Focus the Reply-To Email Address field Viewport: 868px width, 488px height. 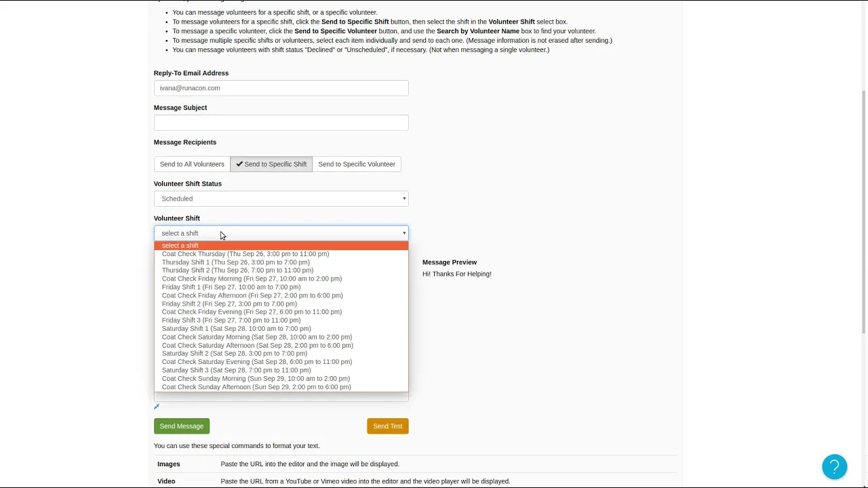[281, 88]
